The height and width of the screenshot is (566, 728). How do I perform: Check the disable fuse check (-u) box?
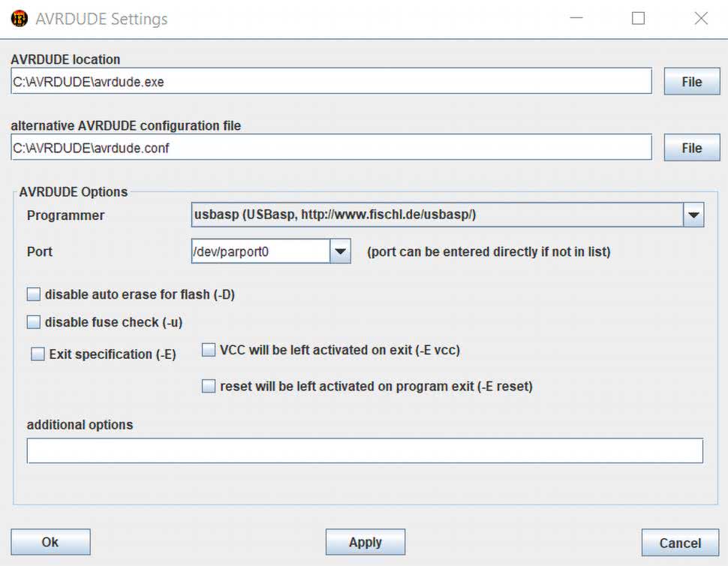tap(34, 322)
